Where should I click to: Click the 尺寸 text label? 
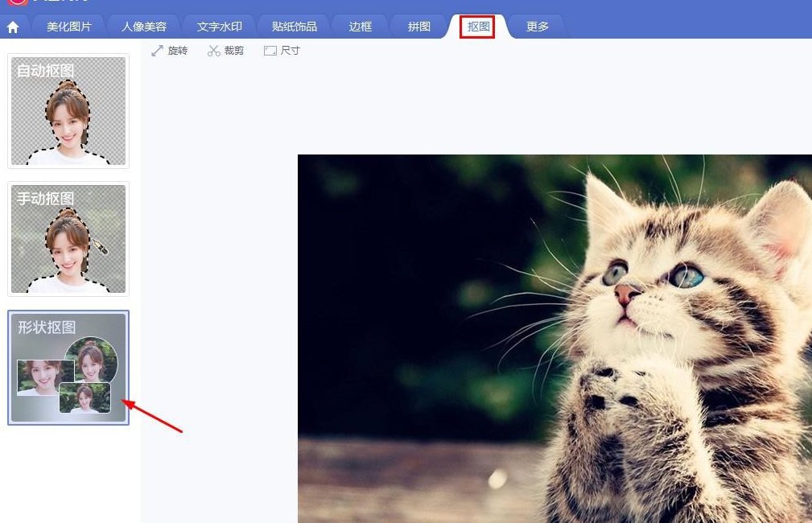pyautogui.click(x=289, y=50)
